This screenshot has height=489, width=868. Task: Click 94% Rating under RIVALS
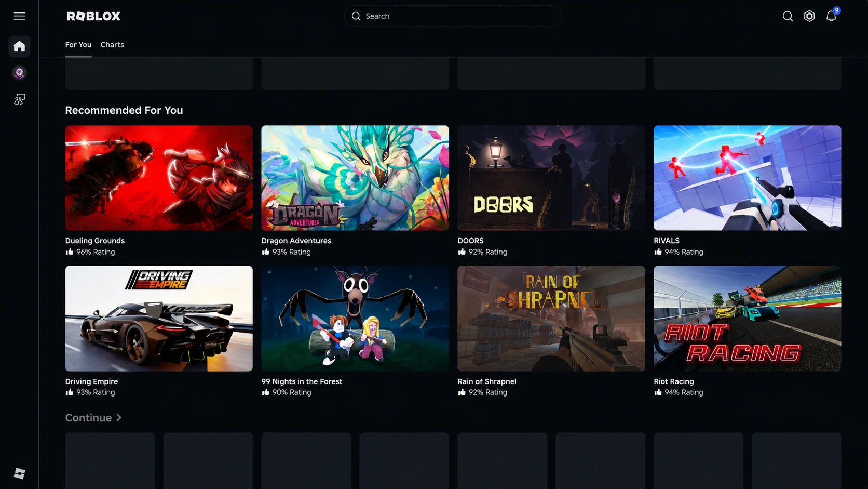click(684, 252)
